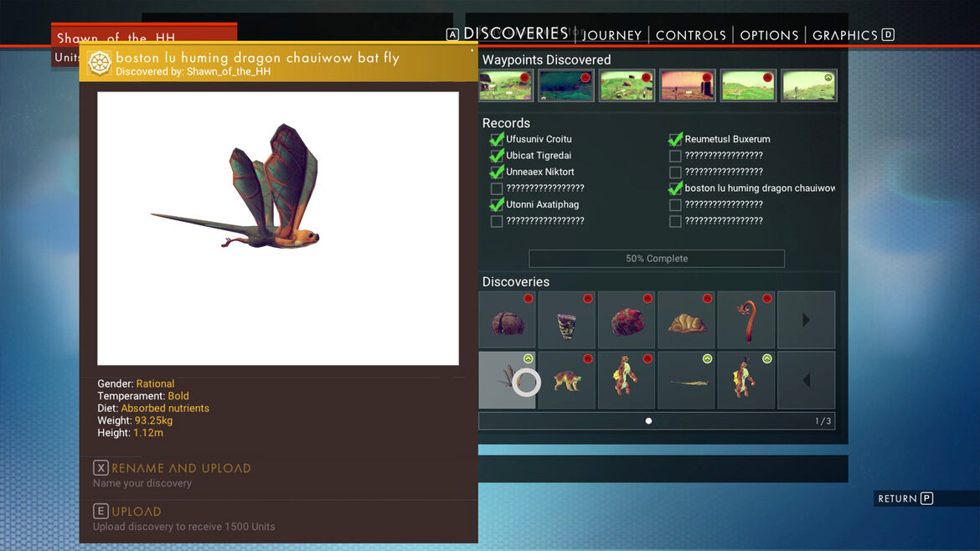Click the unknown record checkbox below Reumetusl Buxerum
The image size is (980, 551).
[x=675, y=157]
